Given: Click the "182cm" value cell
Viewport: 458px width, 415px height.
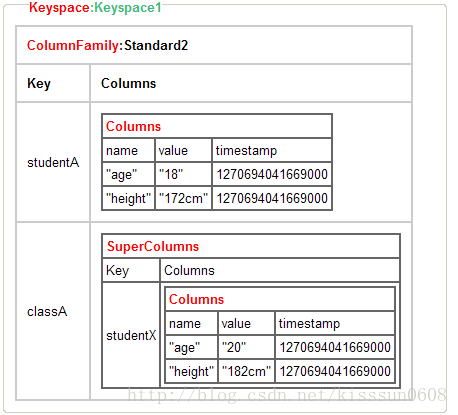Looking at the screenshot, I should tap(246, 371).
